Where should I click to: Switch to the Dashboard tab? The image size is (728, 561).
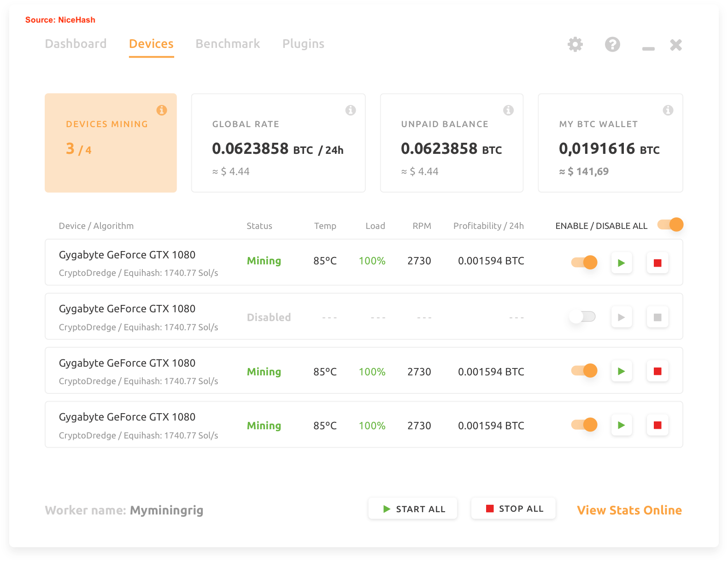pos(76,44)
